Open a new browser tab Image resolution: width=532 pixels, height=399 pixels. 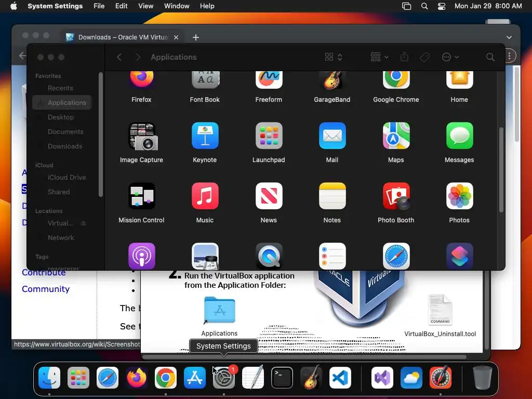196,37
